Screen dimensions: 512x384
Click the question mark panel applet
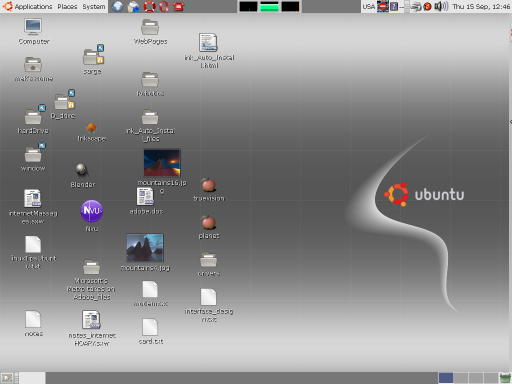pos(394,6)
